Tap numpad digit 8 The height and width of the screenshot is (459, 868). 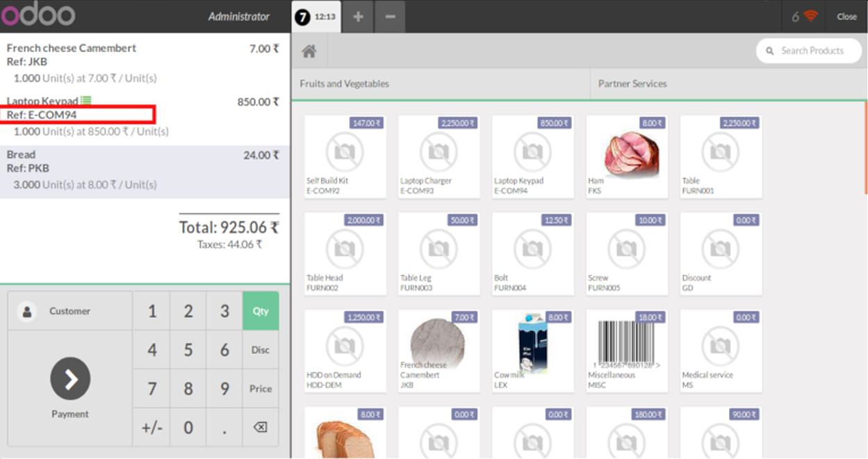pos(188,389)
